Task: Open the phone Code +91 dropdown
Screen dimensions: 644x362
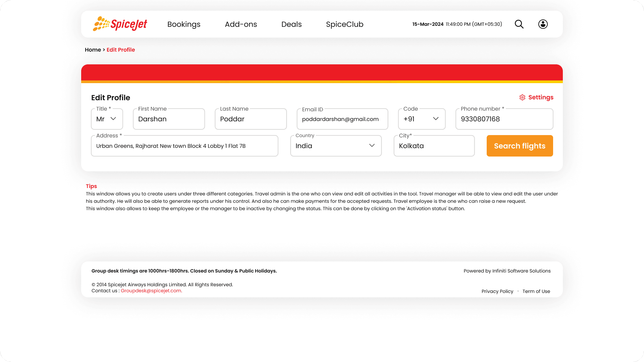Action: click(x=422, y=119)
